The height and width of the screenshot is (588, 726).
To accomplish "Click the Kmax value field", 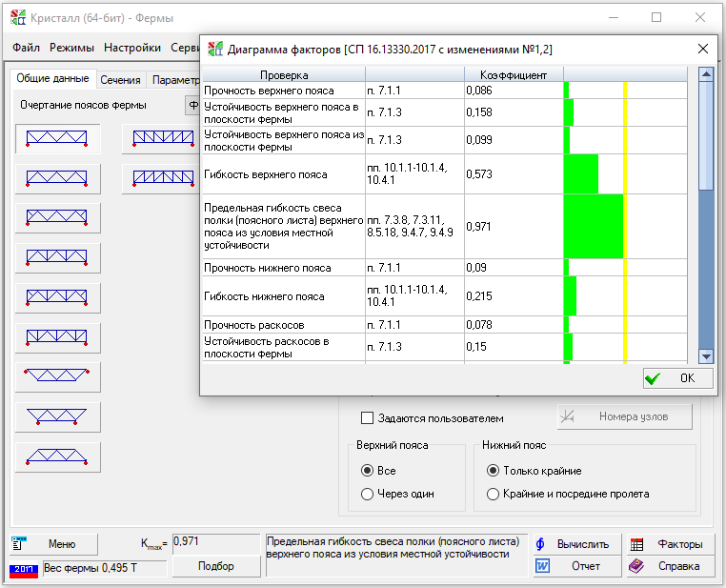I will 215,541.
